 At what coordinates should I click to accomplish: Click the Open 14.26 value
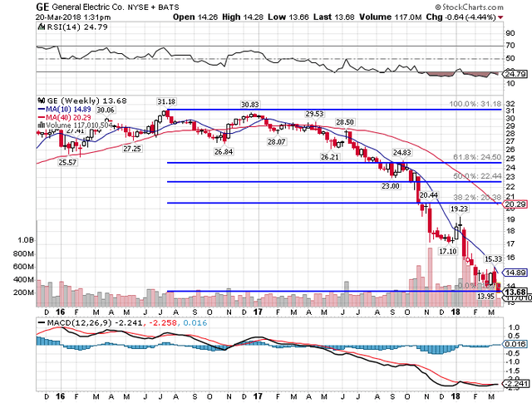pos(195,17)
